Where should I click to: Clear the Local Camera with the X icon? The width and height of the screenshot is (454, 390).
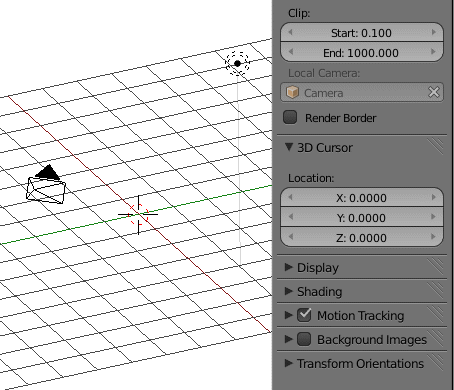pos(434,92)
